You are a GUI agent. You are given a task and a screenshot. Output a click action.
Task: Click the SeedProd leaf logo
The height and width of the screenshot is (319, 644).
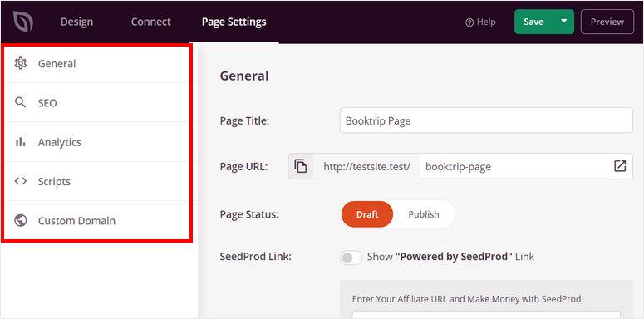tap(22, 22)
